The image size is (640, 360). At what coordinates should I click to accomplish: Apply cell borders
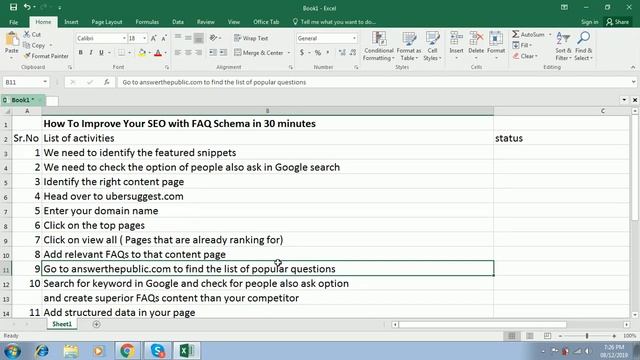121,53
